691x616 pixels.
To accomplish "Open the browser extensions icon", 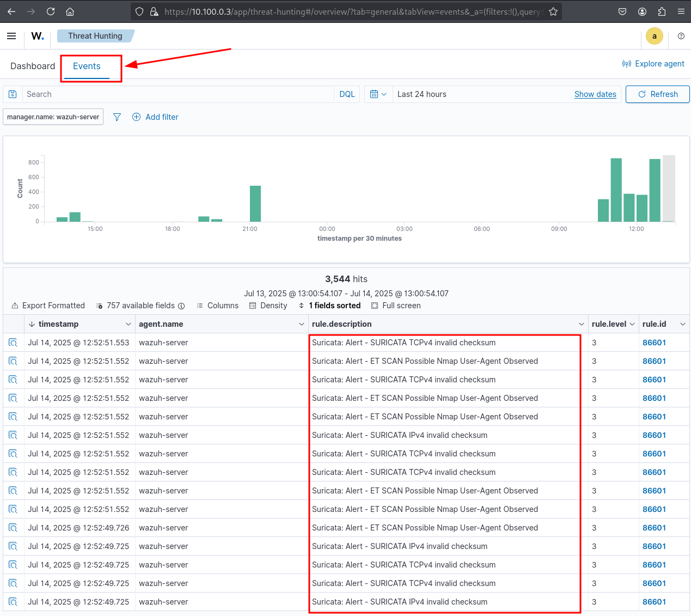I will [x=662, y=11].
